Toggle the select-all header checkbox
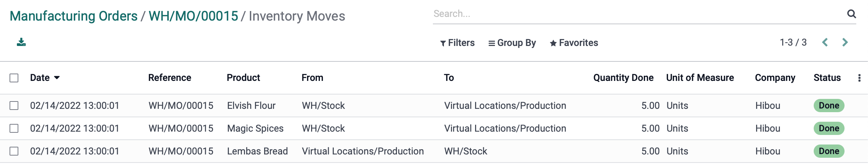The image size is (868, 164). [14, 78]
